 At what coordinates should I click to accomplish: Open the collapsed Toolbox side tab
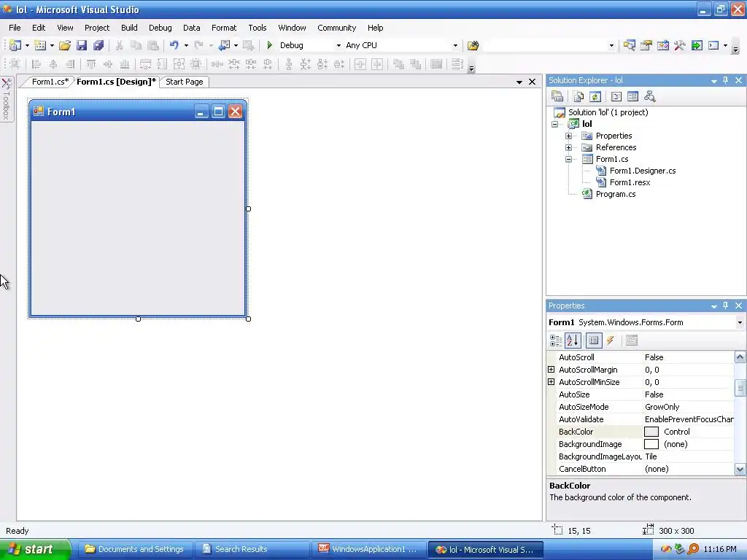point(6,99)
